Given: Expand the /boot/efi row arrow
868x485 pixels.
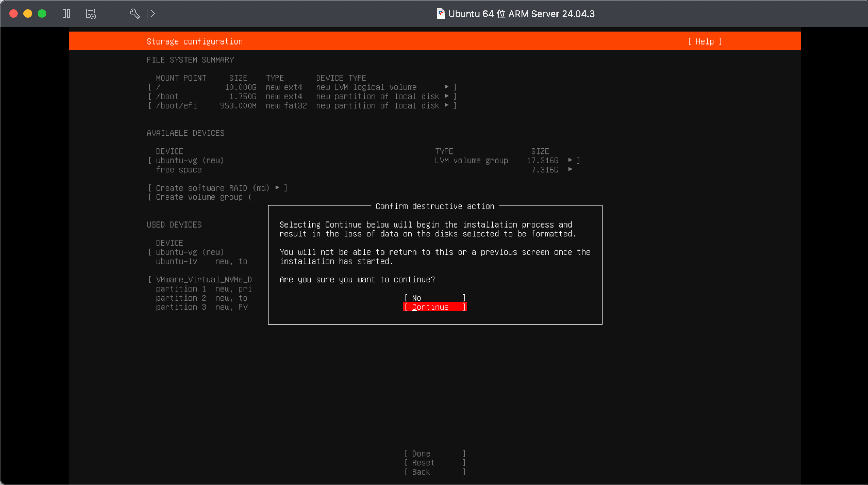Looking at the screenshot, I should click(446, 105).
